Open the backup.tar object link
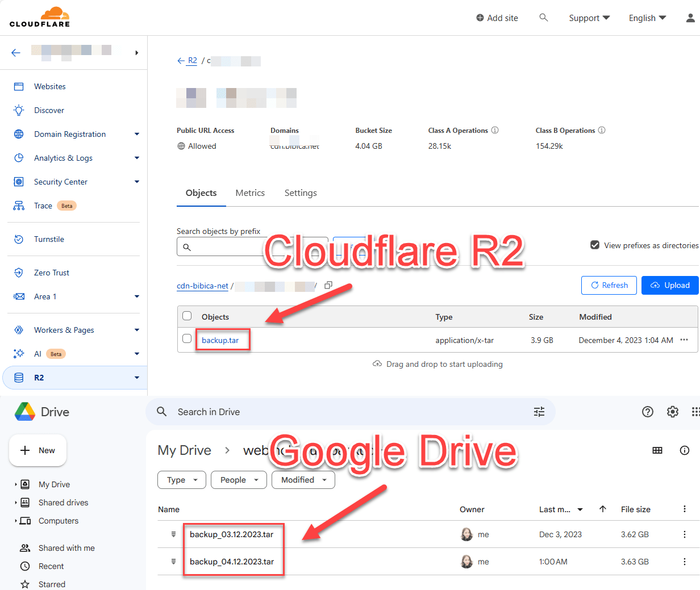 click(220, 340)
